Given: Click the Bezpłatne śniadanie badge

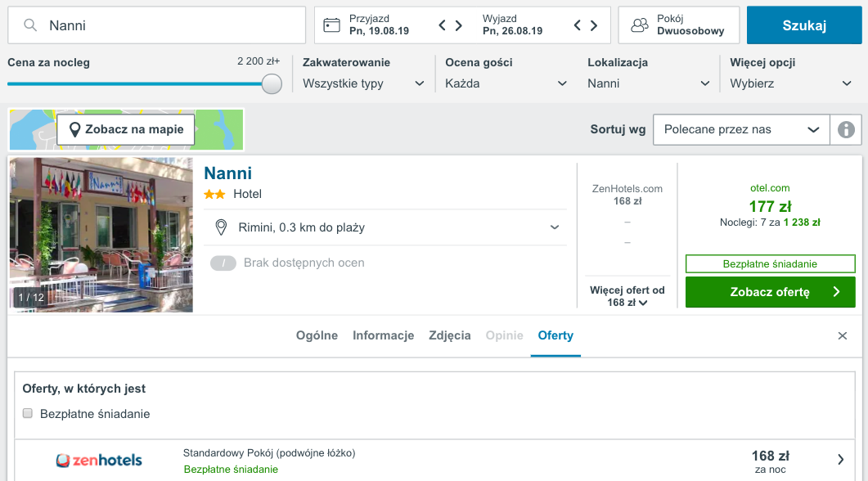Looking at the screenshot, I should tap(770, 264).
